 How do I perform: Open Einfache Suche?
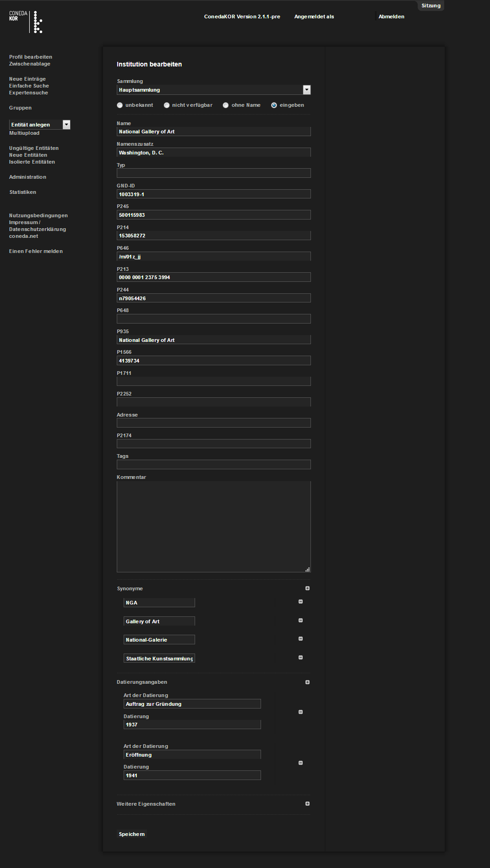point(29,86)
